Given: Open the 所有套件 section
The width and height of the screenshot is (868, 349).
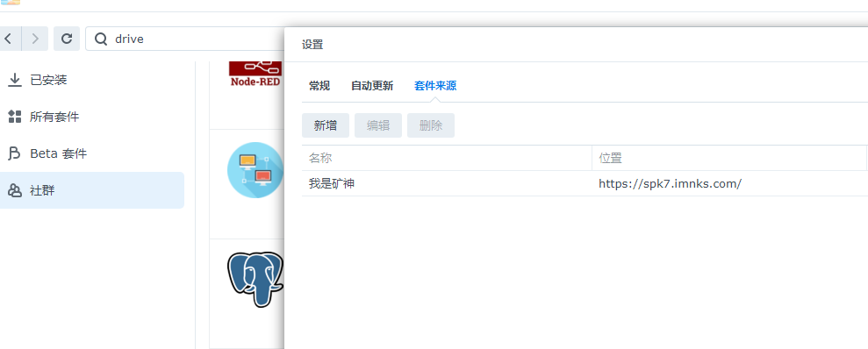Looking at the screenshot, I should click(x=92, y=117).
